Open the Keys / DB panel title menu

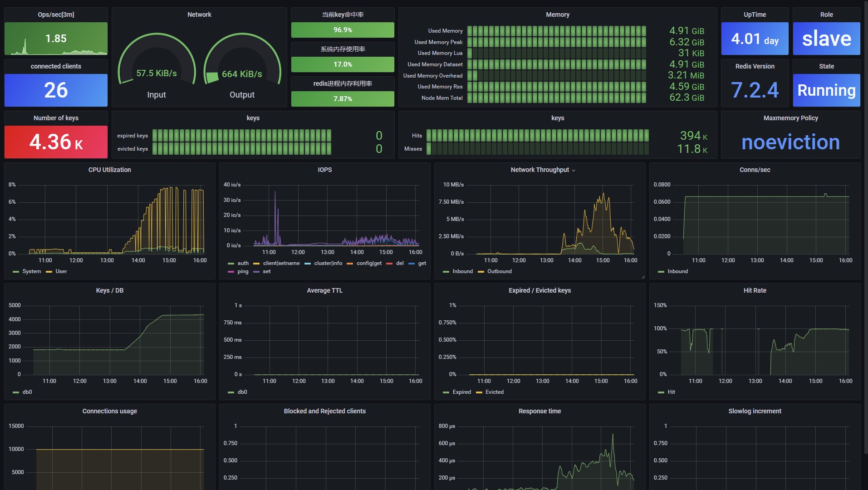[x=109, y=290]
